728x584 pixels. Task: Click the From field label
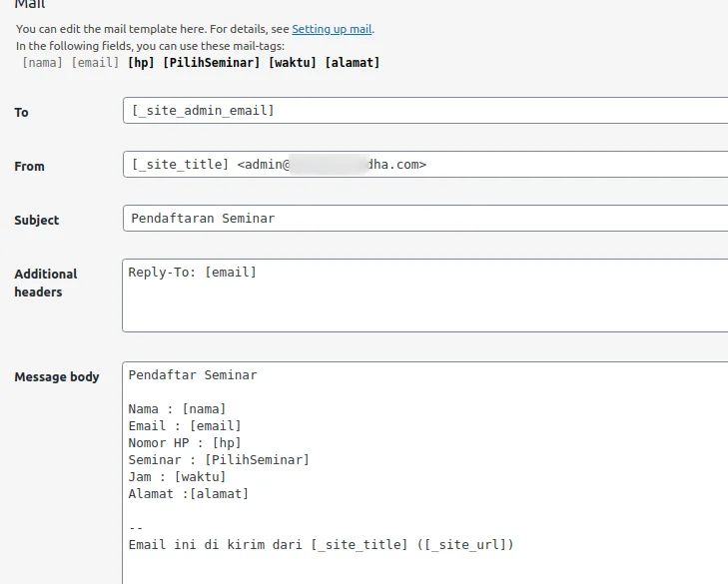click(x=29, y=166)
